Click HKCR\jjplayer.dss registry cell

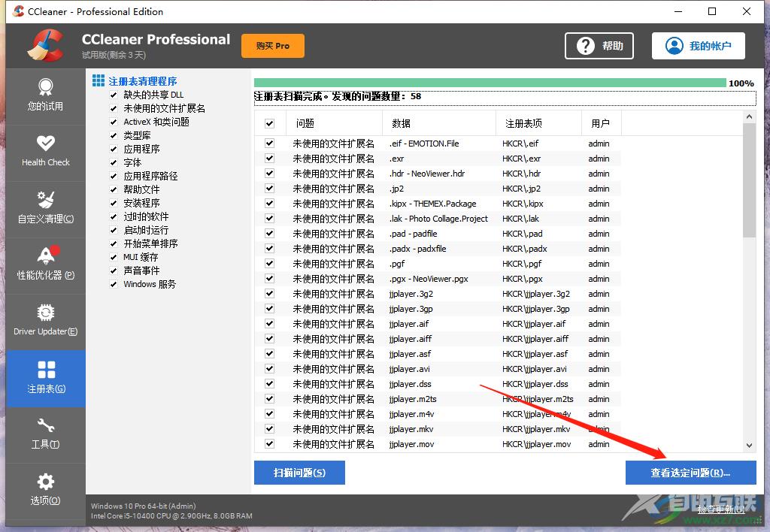[535, 384]
